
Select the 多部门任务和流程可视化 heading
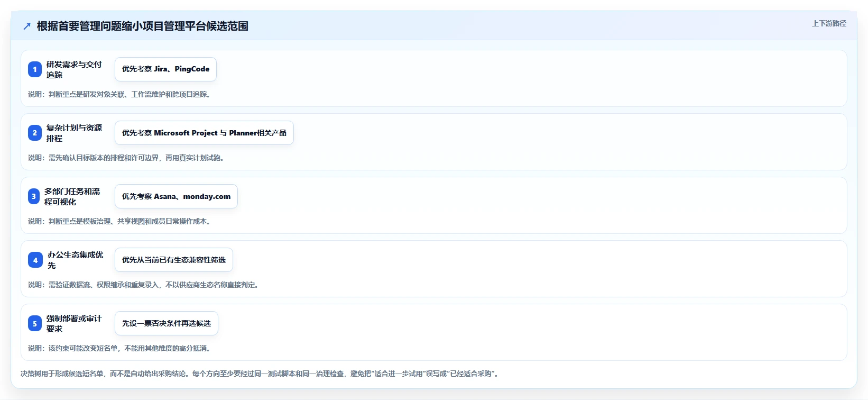tap(72, 196)
